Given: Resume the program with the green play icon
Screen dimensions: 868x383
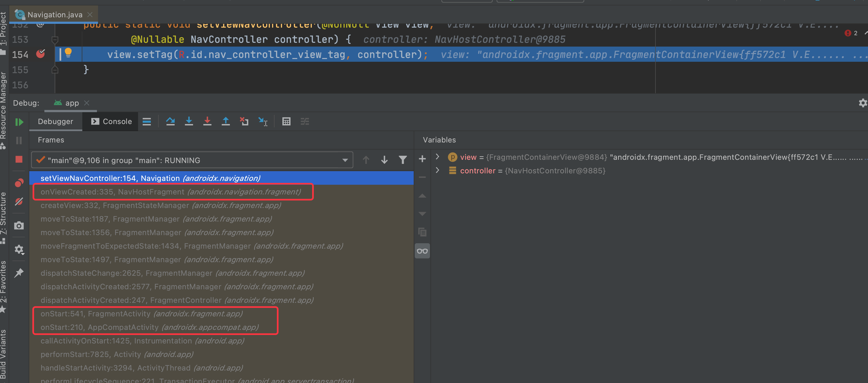Looking at the screenshot, I should pyautogui.click(x=19, y=122).
